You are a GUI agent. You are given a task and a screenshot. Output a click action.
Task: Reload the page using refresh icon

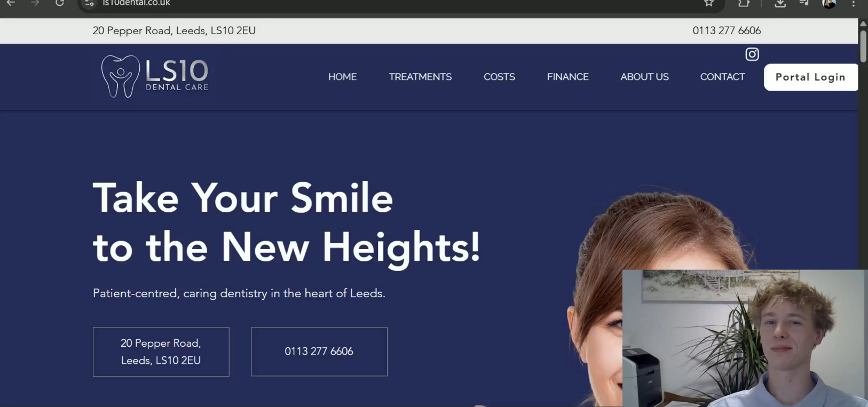tap(60, 3)
